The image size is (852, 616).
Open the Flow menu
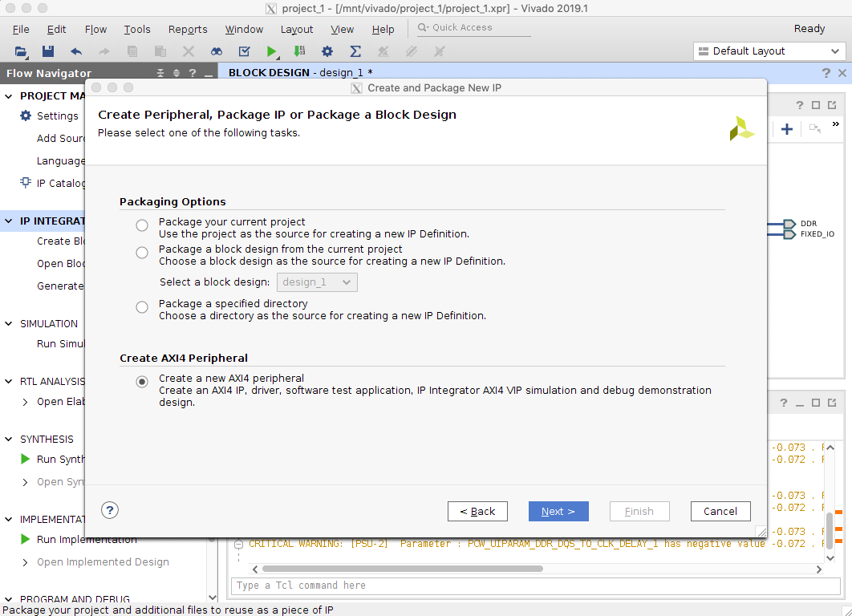pos(95,30)
